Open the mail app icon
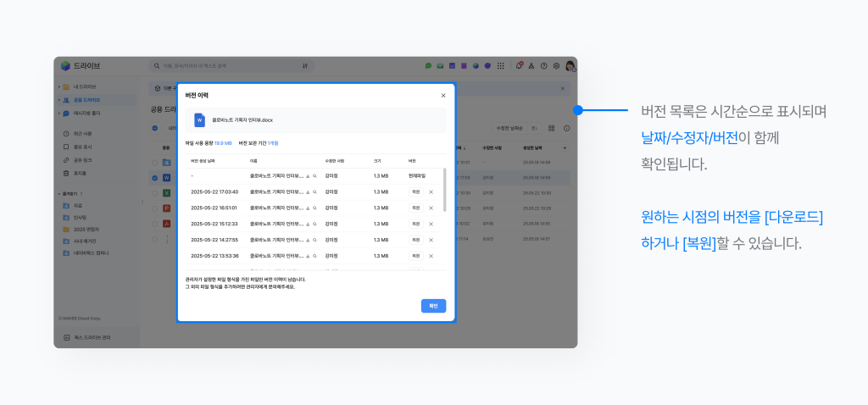This screenshot has width=868, height=405. click(440, 66)
